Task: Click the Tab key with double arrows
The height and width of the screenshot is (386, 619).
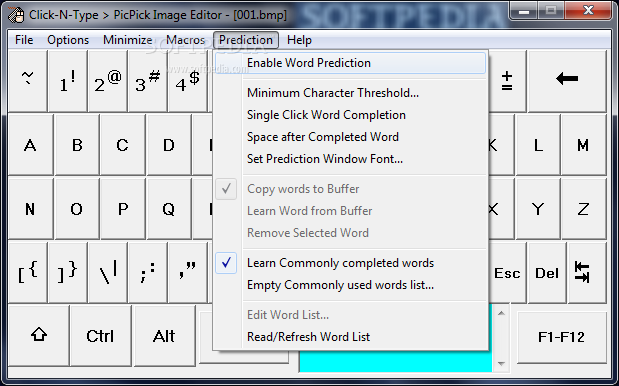Action: [586, 272]
